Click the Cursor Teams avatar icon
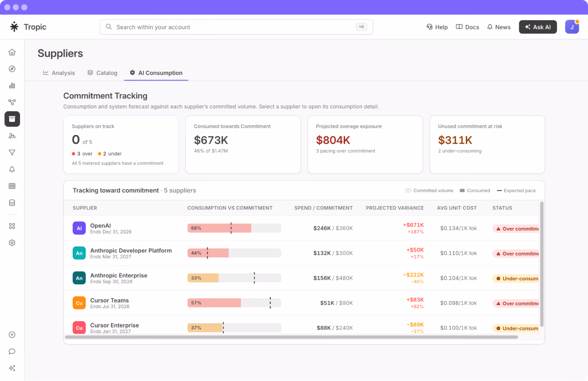This screenshot has width=588, height=381. (x=79, y=303)
